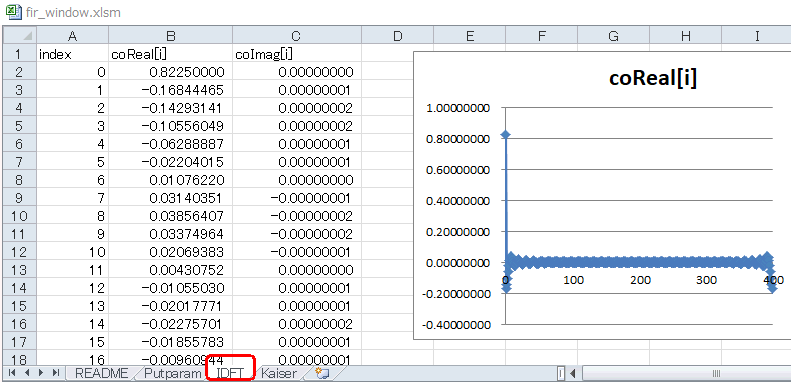The image size is (791, 382).
Task: Select column B header
Action: click(171, 35)
